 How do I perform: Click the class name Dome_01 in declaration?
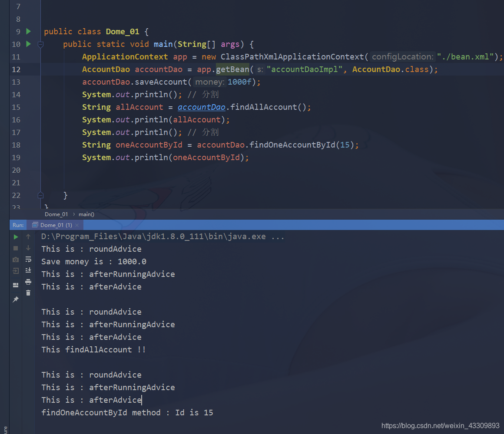(123, 31)
